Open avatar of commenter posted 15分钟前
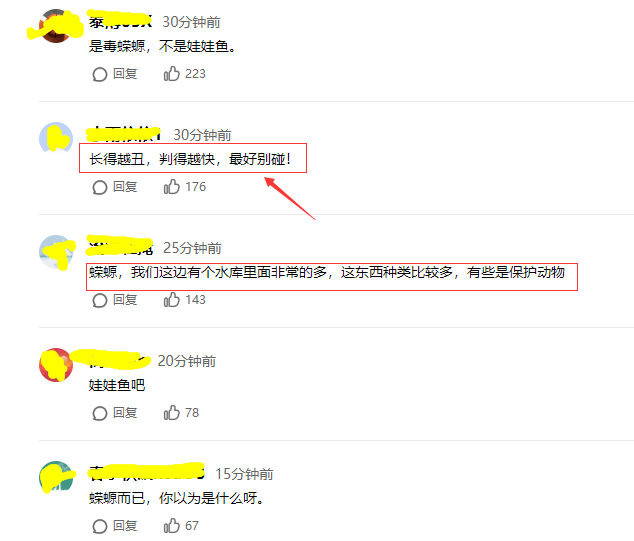 click(x=56, y=478)
